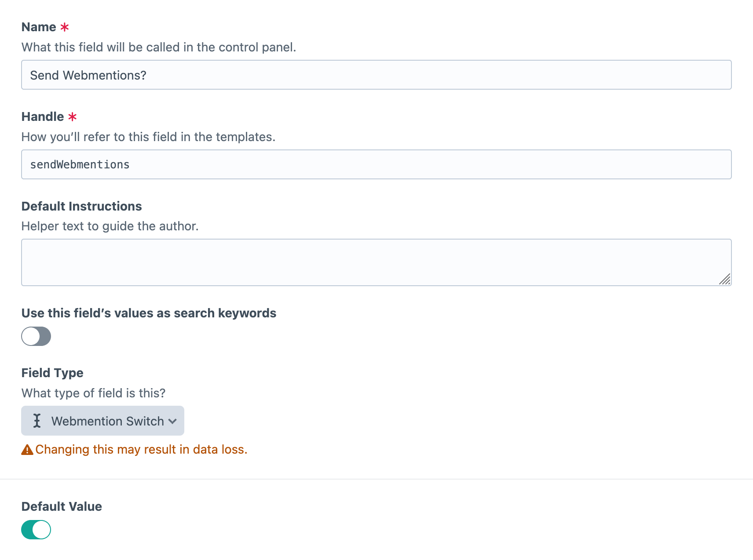Click 'Helper text to guide the author' description
The image size is (753, 560).
[x=110, y=226]
